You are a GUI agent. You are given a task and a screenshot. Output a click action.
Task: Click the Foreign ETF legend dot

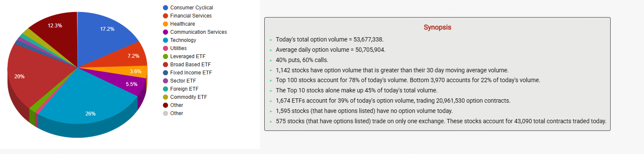(x=165, y=89)
